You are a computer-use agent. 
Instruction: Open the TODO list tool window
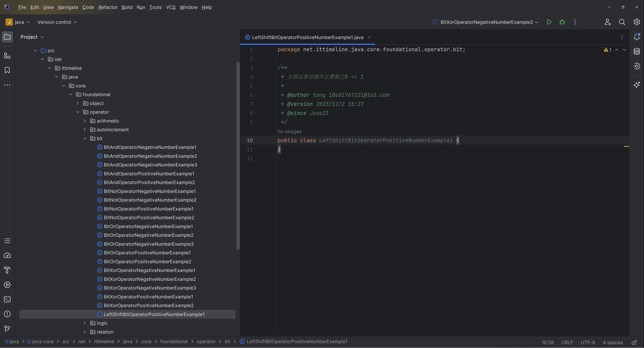tap(7, 241)
